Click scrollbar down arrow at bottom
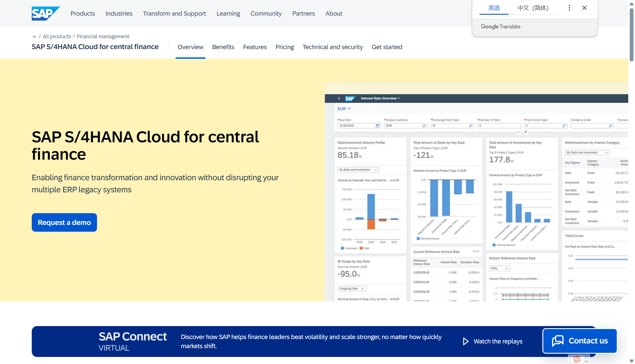Screen dimensions: 635x364 click(x=631, y=361)
